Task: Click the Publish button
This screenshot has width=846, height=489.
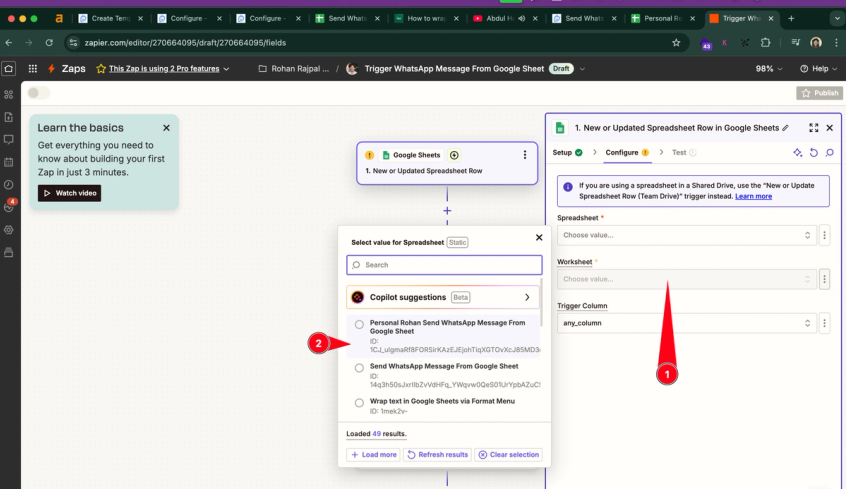Action: [820, 93]
